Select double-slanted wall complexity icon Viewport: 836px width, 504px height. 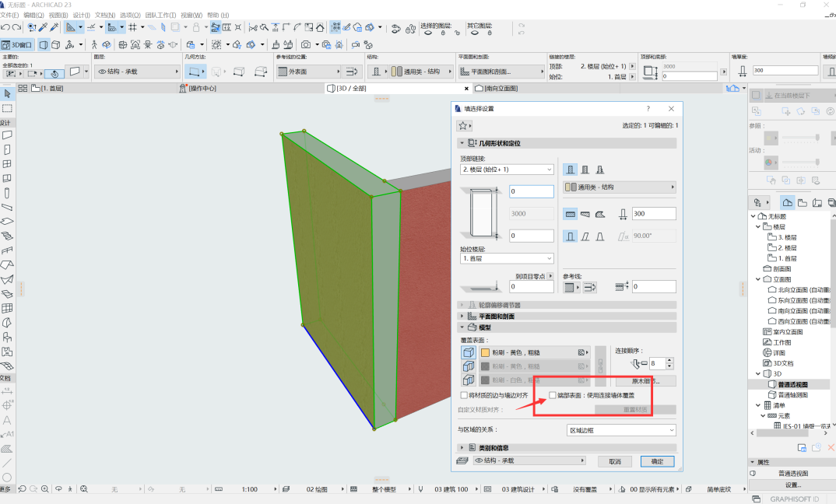coord(600,236)
